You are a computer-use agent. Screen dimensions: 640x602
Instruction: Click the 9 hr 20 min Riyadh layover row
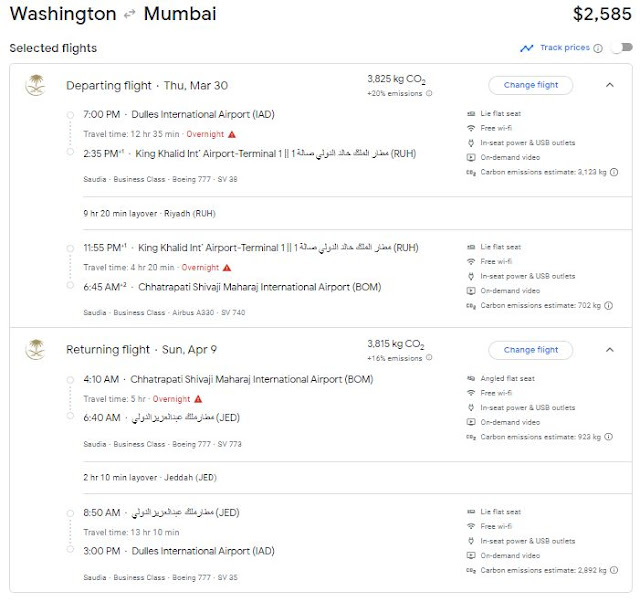(150, 213)
